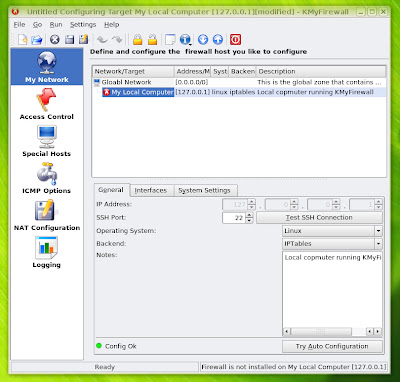
Task: Click the Redo arrow icon
Action: [x=117, y=40]
